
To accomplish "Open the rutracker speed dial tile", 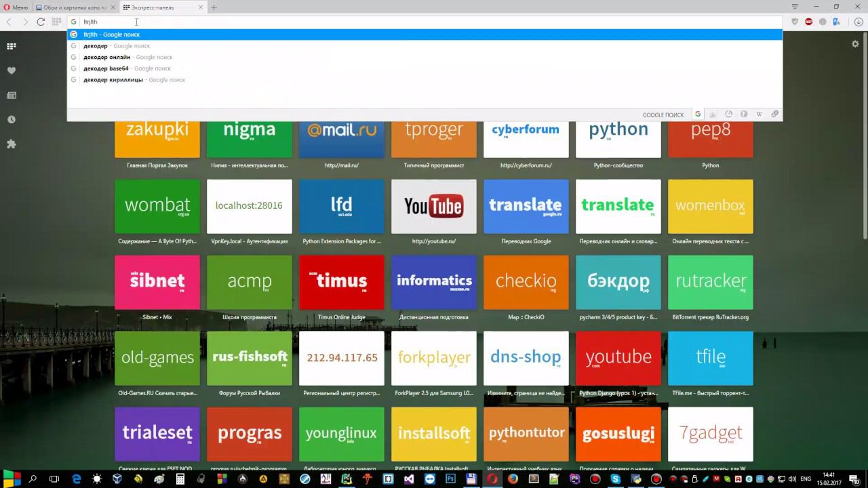I will [711, 282].
